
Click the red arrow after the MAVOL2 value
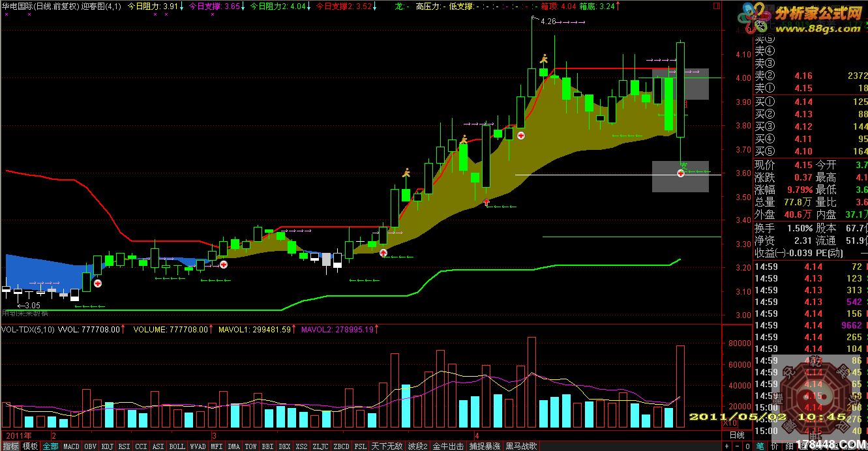pyautogui.click(x=378, y=330)
